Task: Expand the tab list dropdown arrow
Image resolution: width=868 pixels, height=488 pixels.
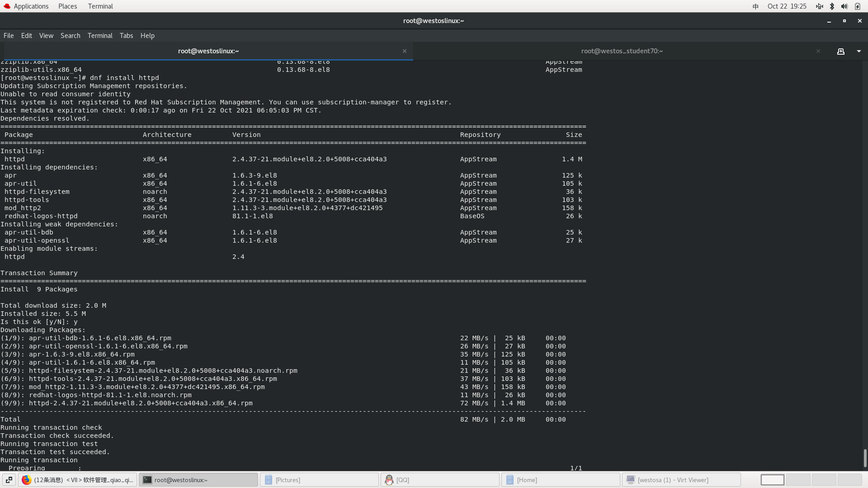Action: pos(859,51)
